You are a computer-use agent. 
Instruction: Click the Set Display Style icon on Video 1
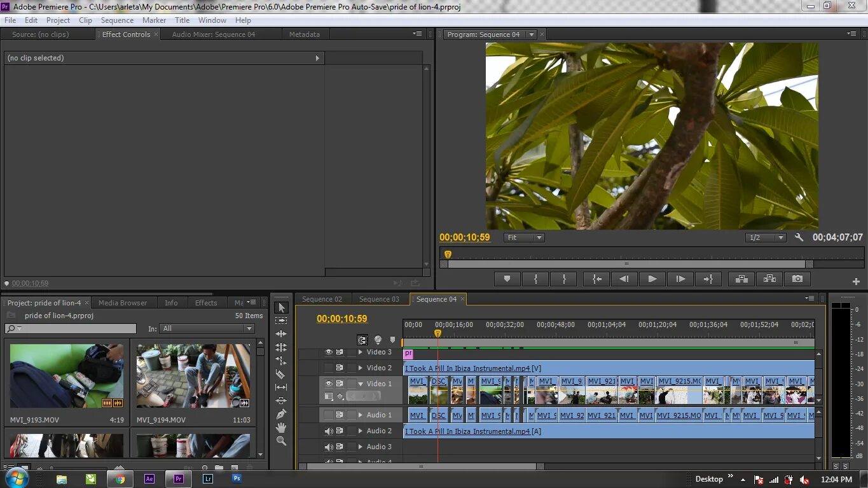click(329, 396)
